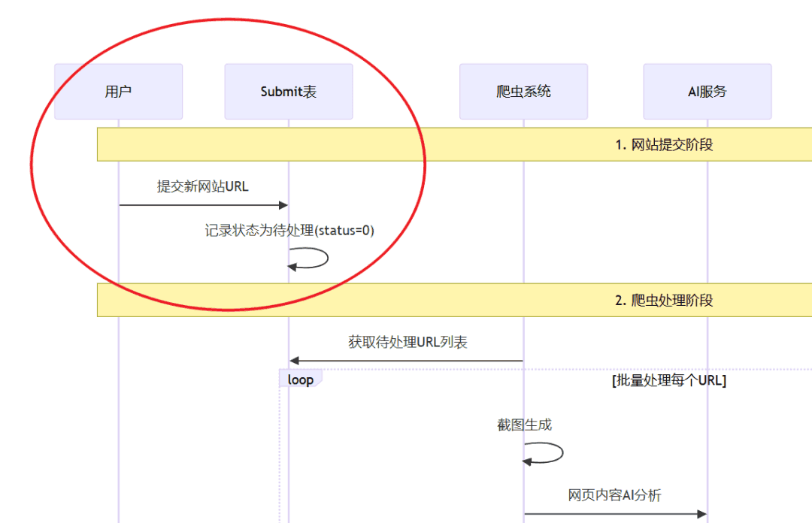Select the AI服务 participant box
Screen dimensions: 812x523
coord(707,92)
